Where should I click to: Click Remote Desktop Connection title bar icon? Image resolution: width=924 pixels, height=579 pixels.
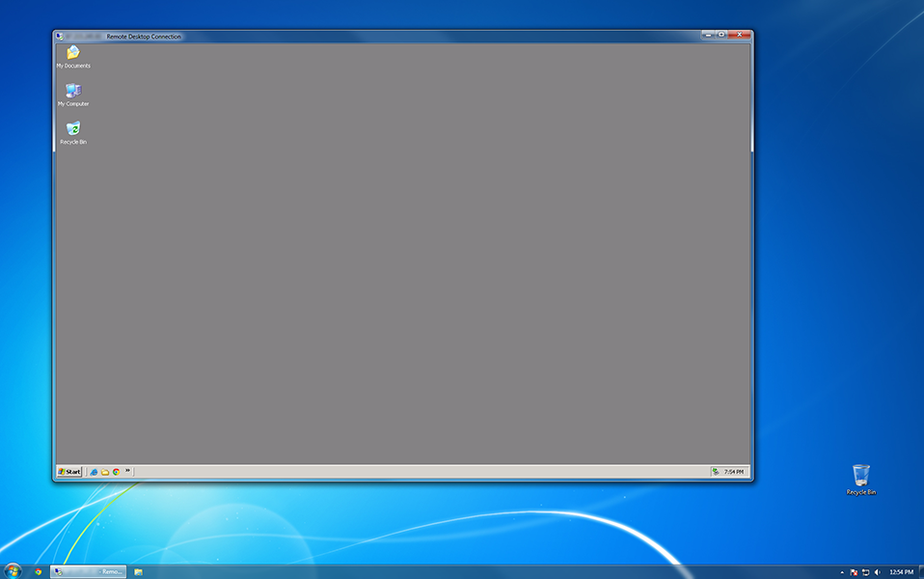pyautogui.click(x=60, y=36)
